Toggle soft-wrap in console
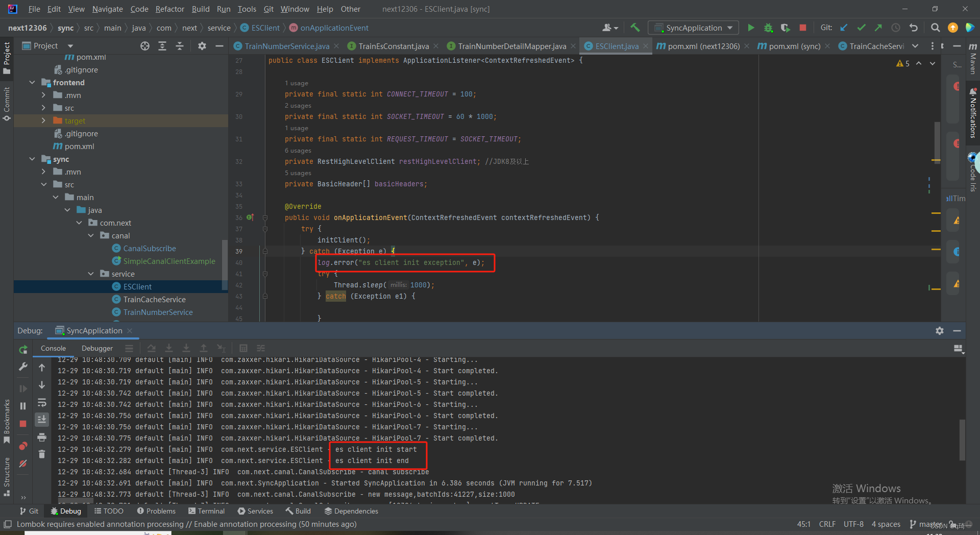 click(42, 402)
